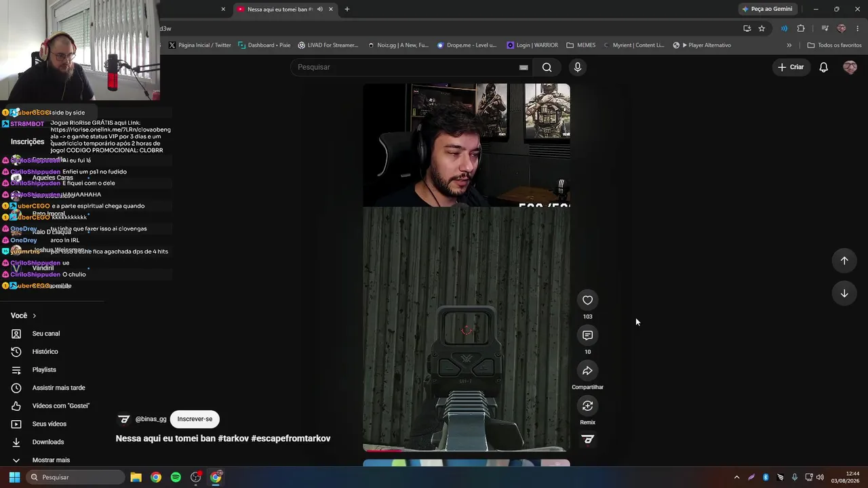Open YouTube notifications bell
868x488 pixels.
click(x=823, y=67)
